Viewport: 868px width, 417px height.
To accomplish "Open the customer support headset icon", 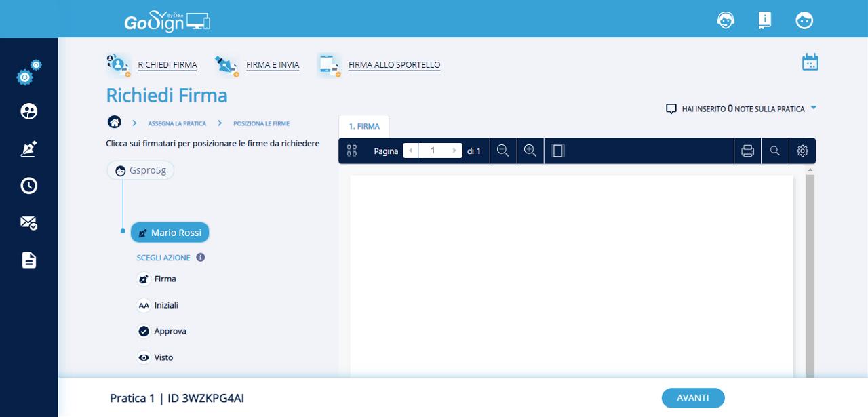I will (725, 20).
